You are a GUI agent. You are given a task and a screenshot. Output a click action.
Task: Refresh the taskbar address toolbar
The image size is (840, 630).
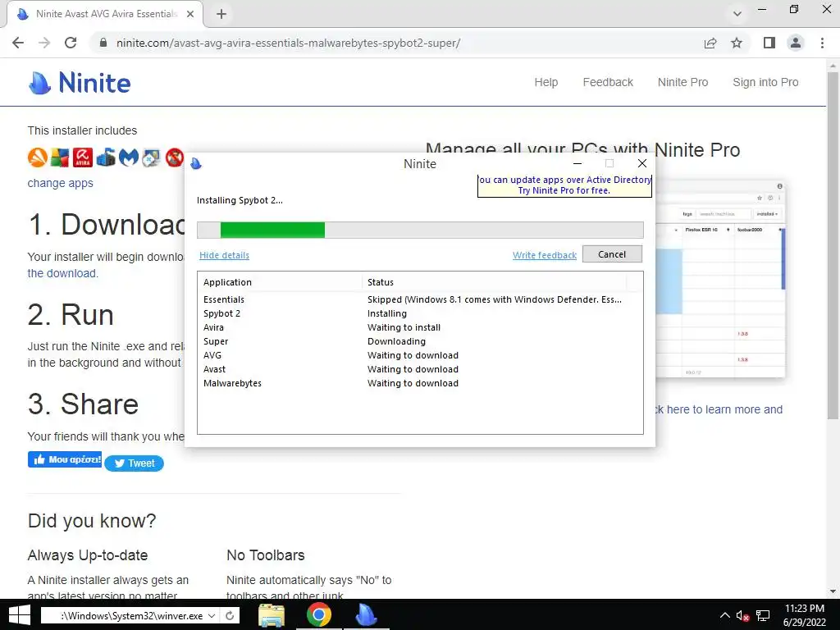[x=230, y=615]
